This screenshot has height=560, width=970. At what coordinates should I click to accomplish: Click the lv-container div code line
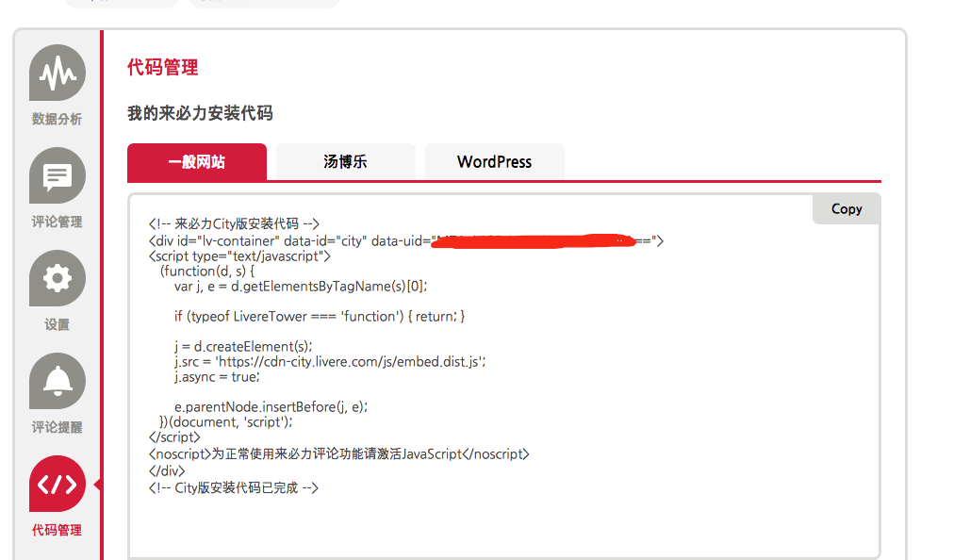point(405,240)
